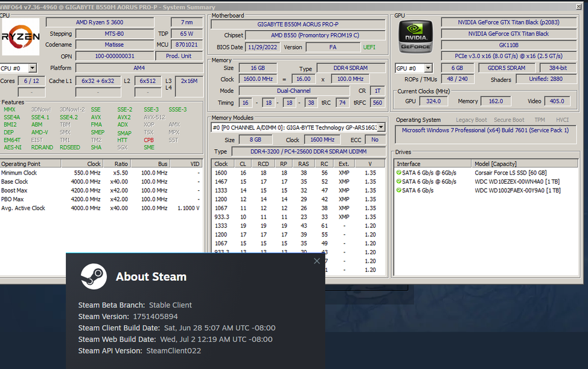Screen dimensions: 588x369
Task: Click the 1600 MHz XMP timing row
Action: [x=298, y=173]
